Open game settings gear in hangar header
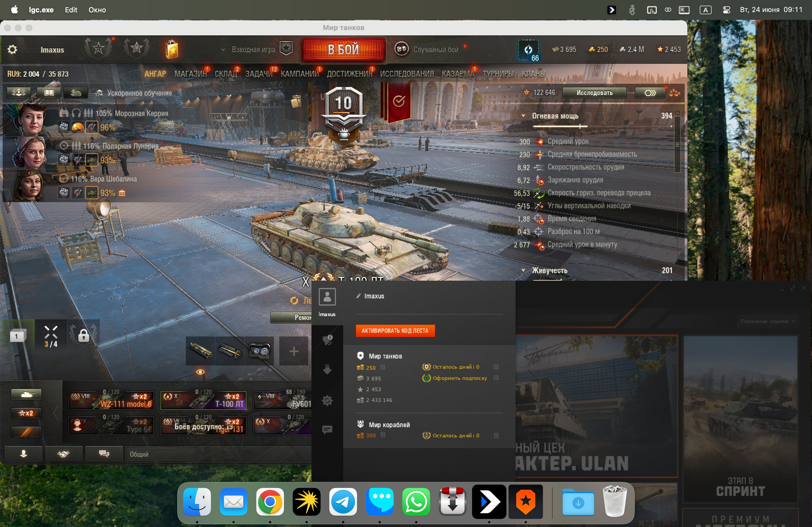 coord(12,50)
